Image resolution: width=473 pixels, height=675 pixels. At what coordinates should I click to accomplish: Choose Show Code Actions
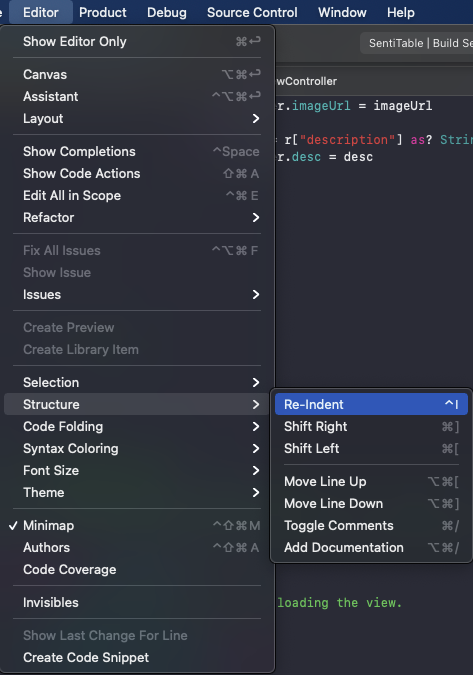(139, 173)
